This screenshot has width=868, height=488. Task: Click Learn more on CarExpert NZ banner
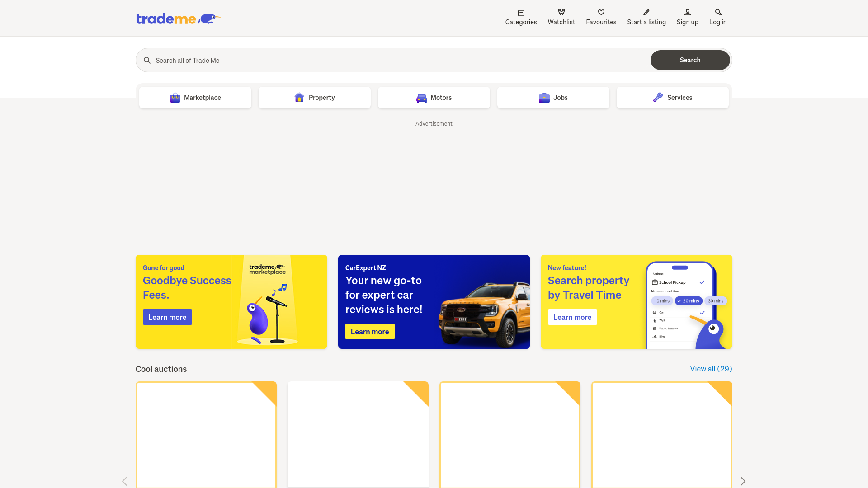pos(370,332)
